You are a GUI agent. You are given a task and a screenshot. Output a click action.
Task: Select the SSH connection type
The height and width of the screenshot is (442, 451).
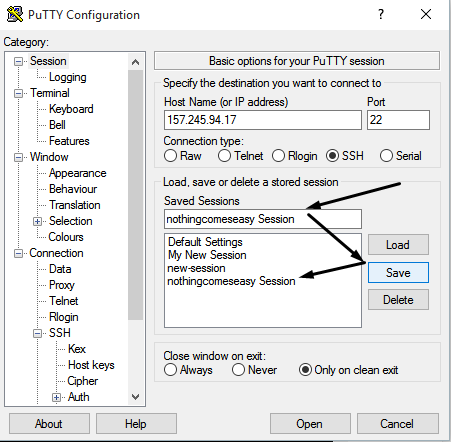[x=332, y=156]
